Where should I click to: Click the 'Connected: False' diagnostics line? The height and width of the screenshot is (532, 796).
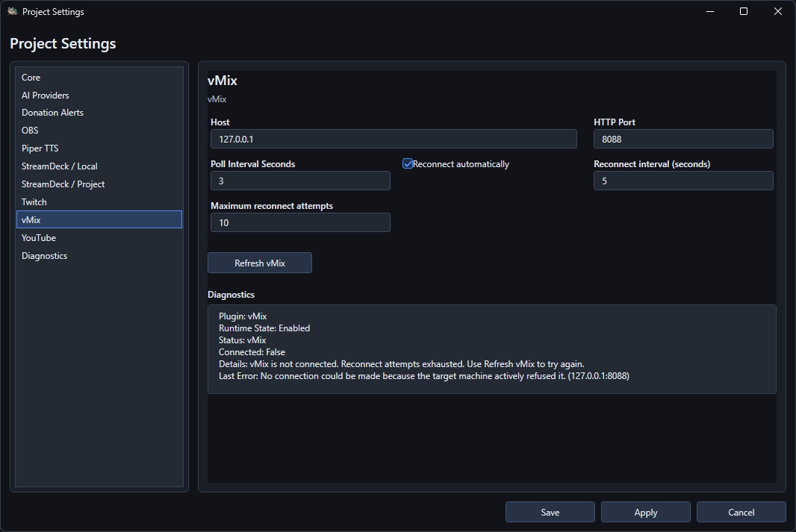point(252,352)
